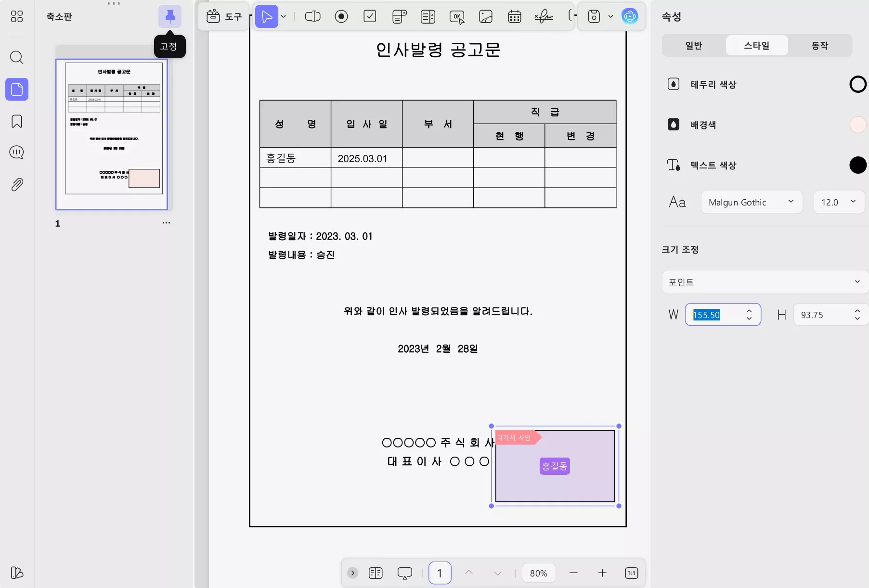This screenshot has width=869, height=588.
Task: Click the 1:1 actual size button
Action: click(x=632, y=573)
